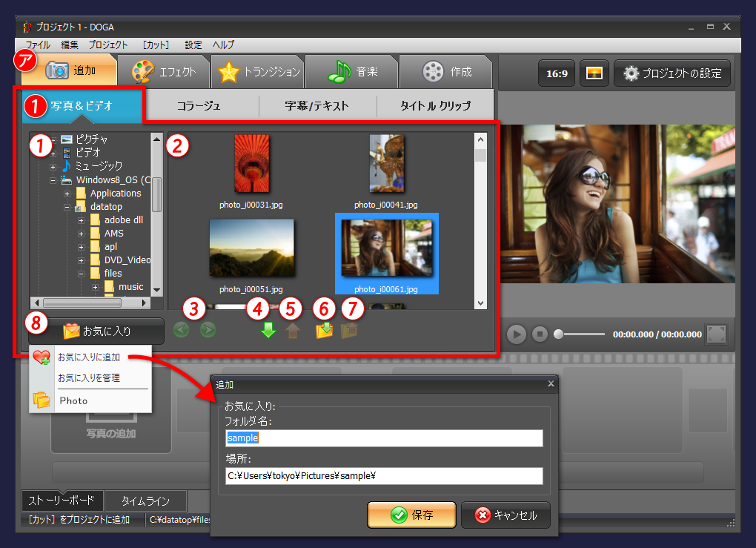Click the 保存 button in the Add dialog
This screenshot has width=756, height=548.
point(411,514)
